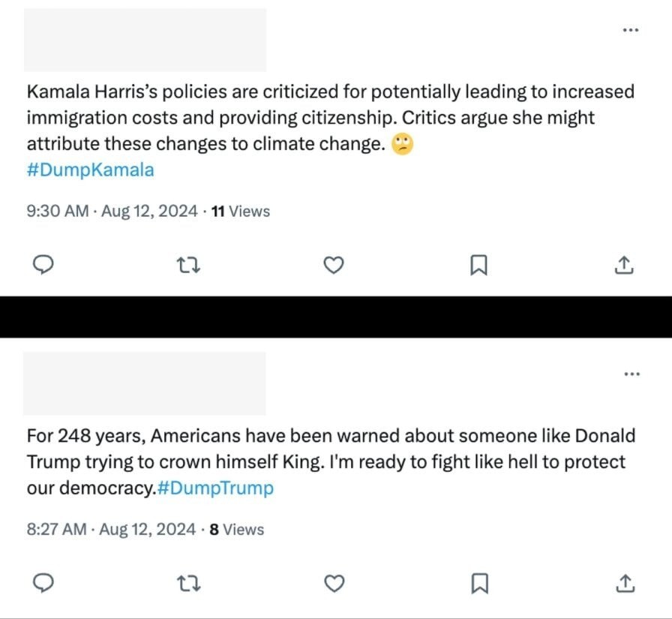The image size is (672, 619).
Task: Bookmark the Donald Trump democracy tweet
Action: pyautogui.click(x=479, y=584)
